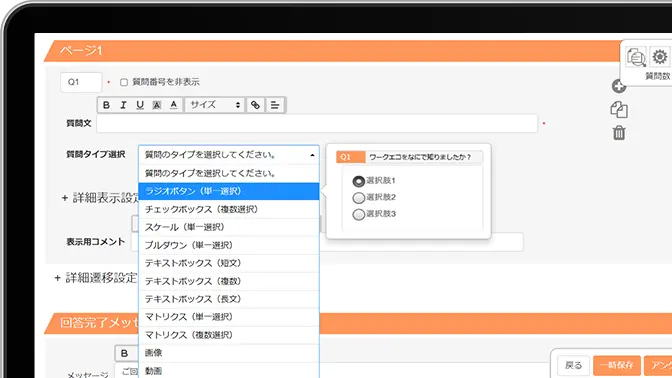Expand 詳細表示設定 section
Image resolution: width=672 pixels, height=378 pixels.
pos(100,198)
